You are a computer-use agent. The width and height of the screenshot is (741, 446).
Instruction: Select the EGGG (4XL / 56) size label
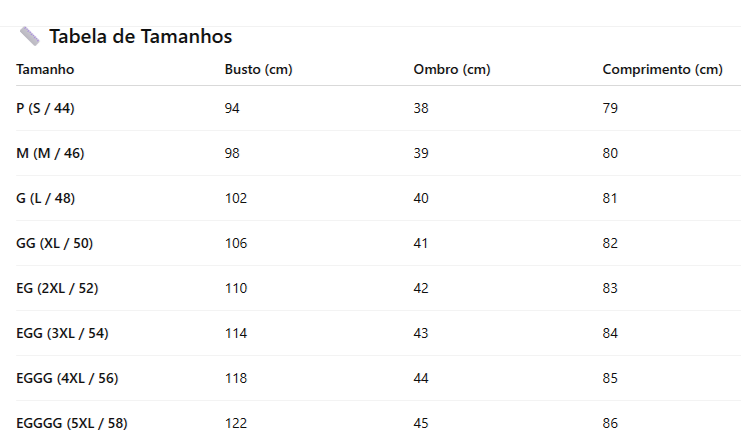pos(67,378)
